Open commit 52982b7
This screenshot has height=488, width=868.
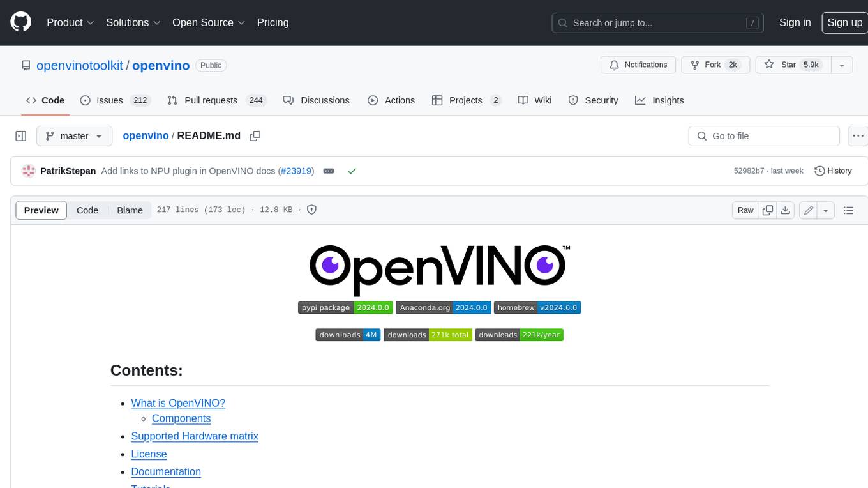tap(749, 171)
